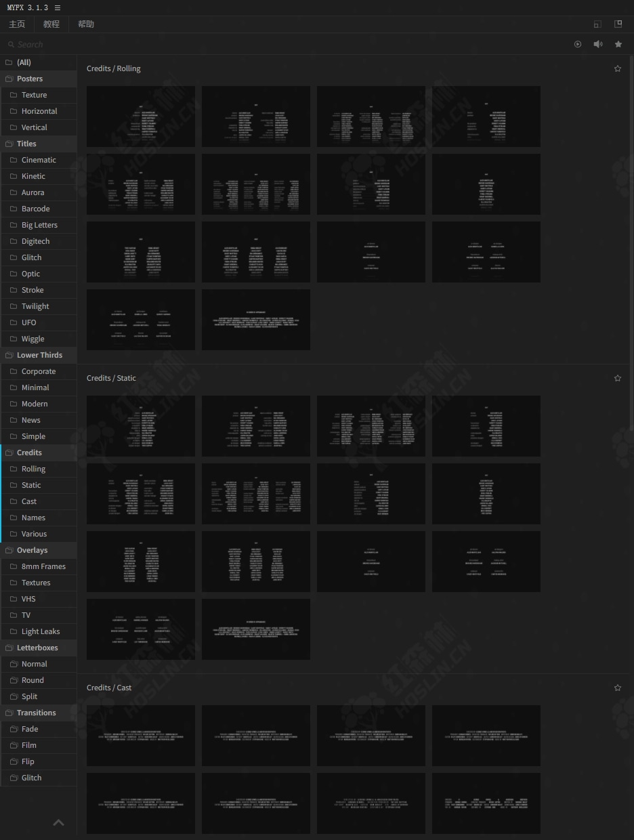Open the Textures overlays folder
Screen dimensions: 634x840
[39, 583]
